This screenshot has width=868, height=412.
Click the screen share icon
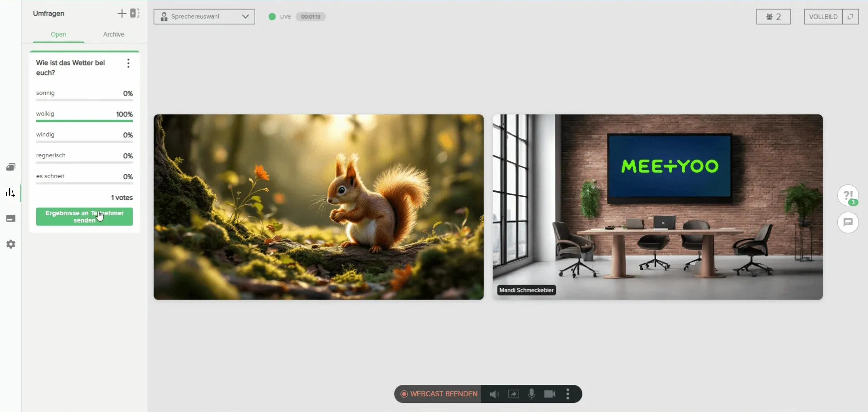(513, 394)
